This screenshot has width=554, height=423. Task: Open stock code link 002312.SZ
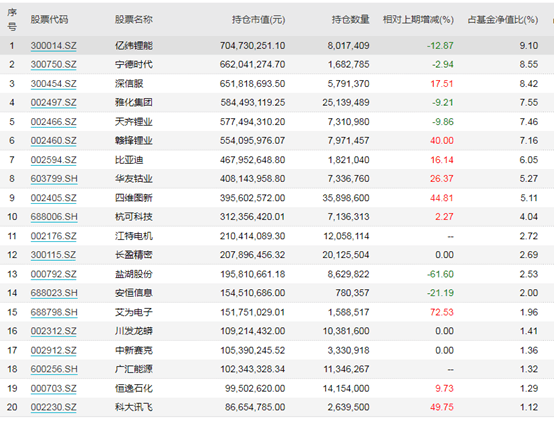click(x=53, y=331)
